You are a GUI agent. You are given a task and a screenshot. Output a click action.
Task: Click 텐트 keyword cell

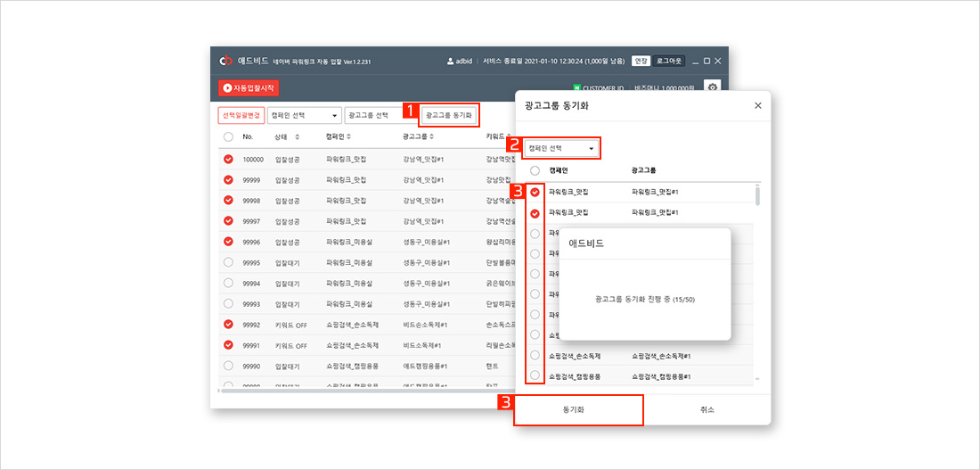click(491, 366)
